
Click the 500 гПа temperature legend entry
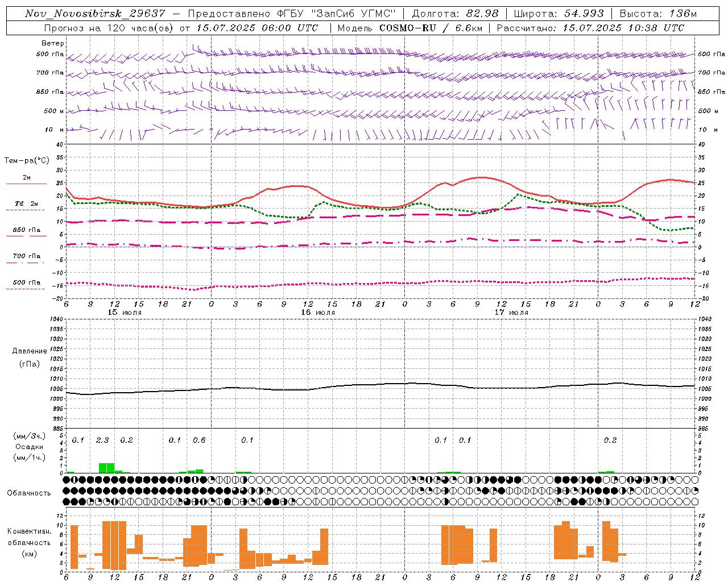click(x=27, y=282)
